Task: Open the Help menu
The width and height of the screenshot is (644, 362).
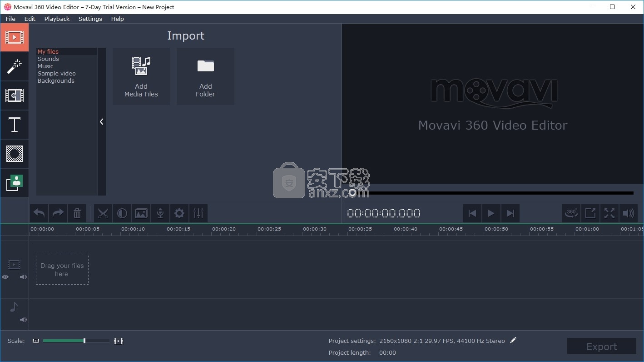Action: pos(118,19)
